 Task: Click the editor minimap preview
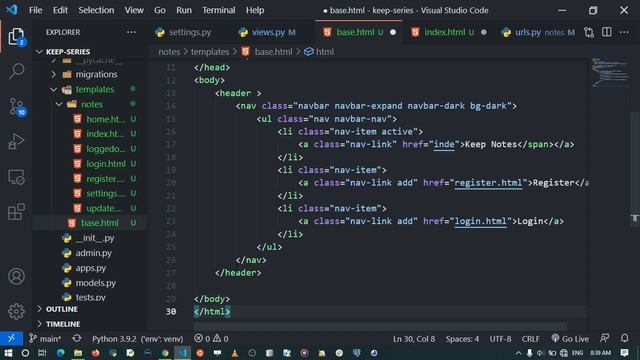click(610, 73)
